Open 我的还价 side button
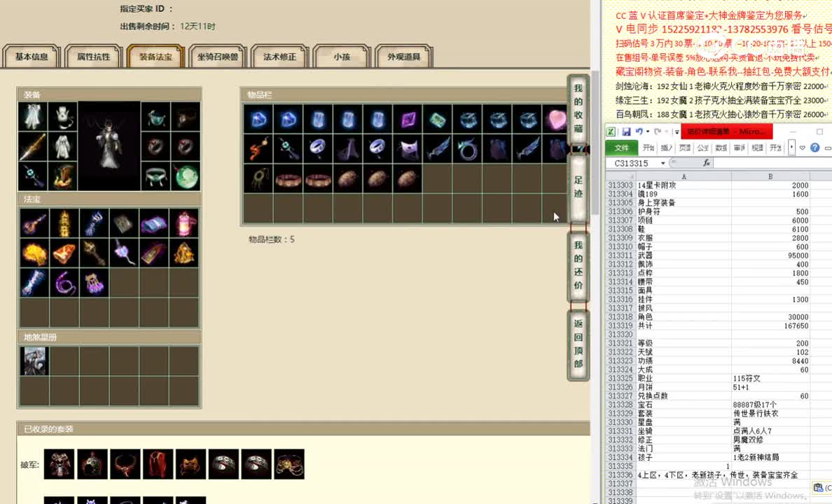The width and height of the screenshot is (832, 504). [x=578, y=266]
